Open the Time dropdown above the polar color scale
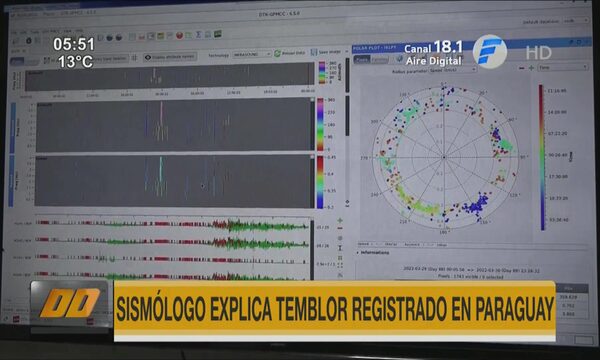Viewport: 600px width, 360px height. tap(563, 67)
